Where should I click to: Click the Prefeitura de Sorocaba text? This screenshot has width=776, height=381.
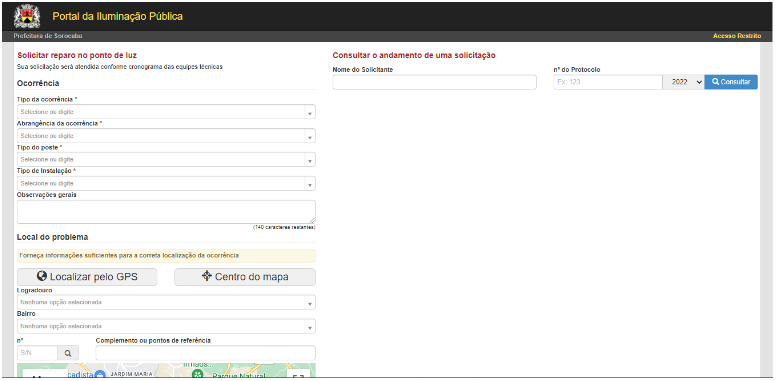48,36
